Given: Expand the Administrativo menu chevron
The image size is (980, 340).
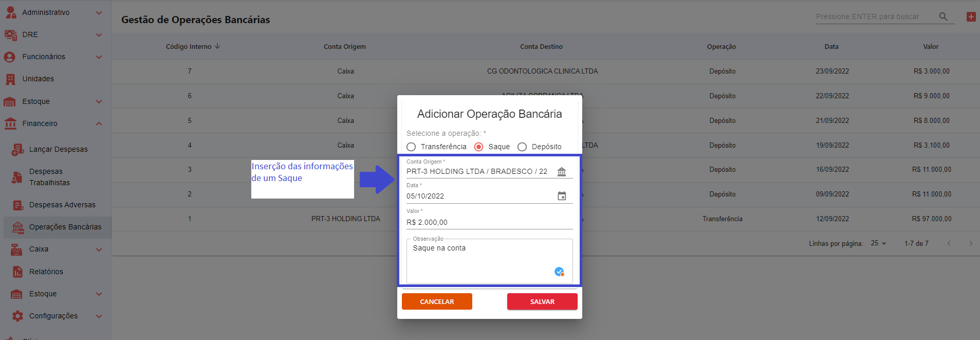Looking at the screenshot, I should (99, 13).
